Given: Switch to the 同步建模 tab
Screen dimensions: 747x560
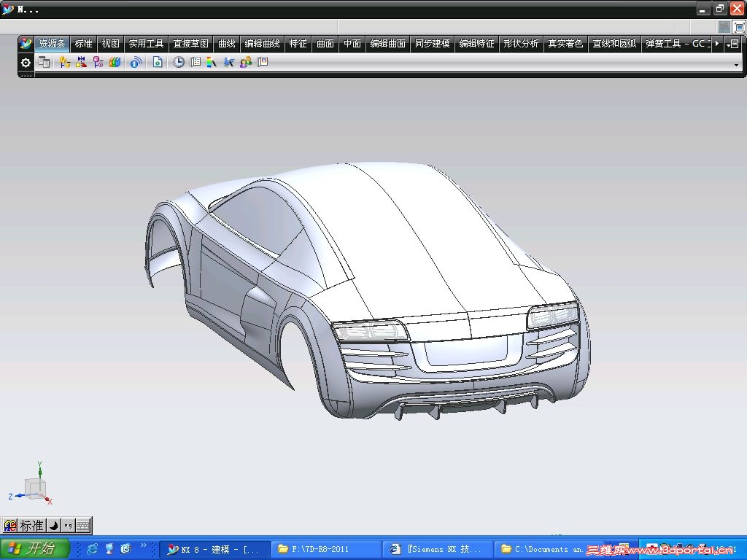Looking at the screenshot, I should point(432,44).
